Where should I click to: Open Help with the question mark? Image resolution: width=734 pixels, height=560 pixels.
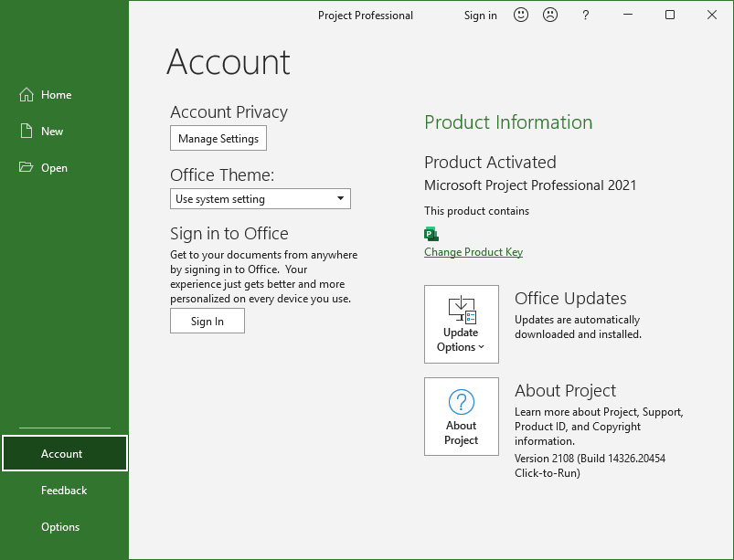[x=585, y=16]
